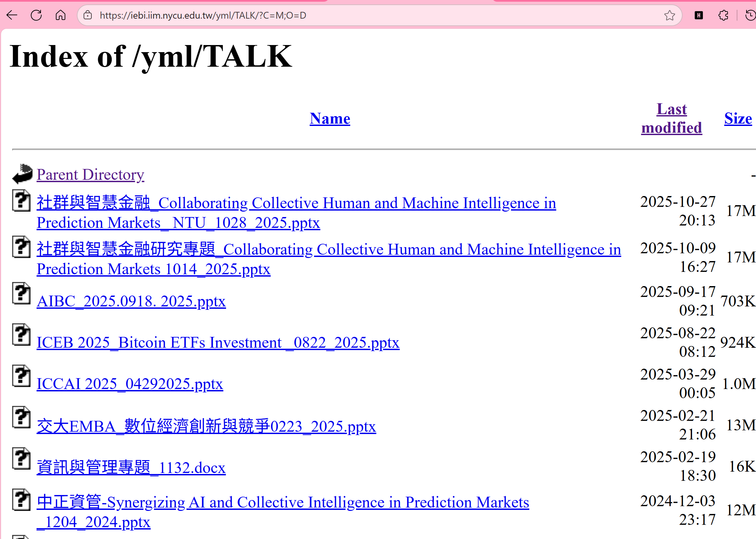756x539 pixels.
Task: Open the Parent Directory link
Action: tap(90, 175)
